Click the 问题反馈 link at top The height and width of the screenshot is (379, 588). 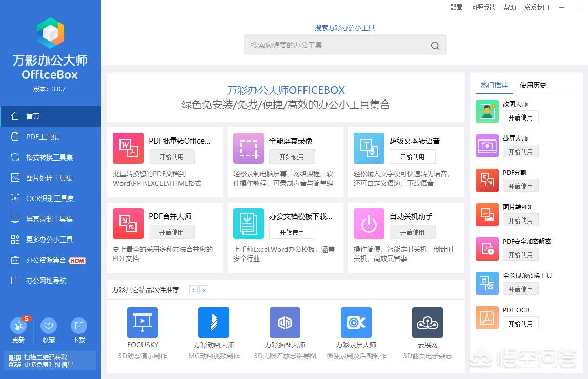pos(483,7)
